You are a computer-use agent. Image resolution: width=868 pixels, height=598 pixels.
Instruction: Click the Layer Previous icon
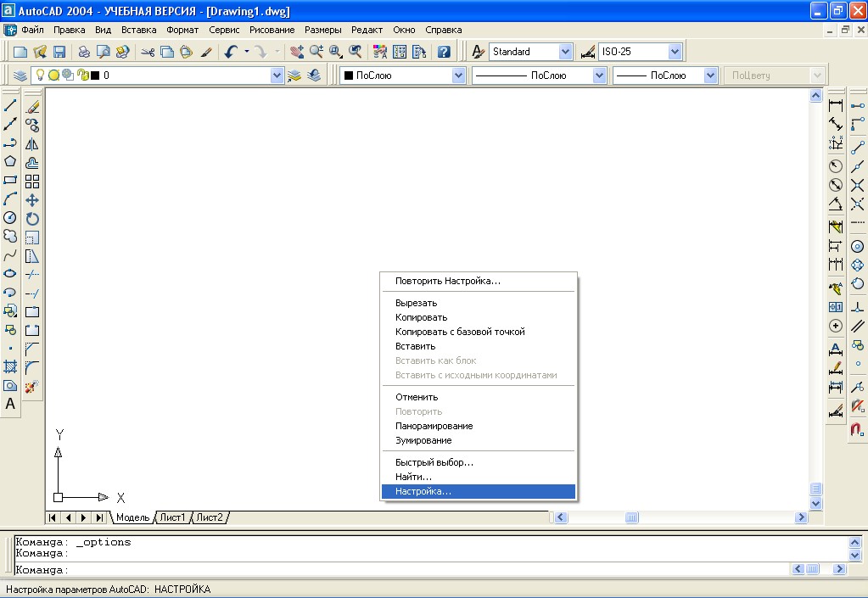(x=314, y=75)
